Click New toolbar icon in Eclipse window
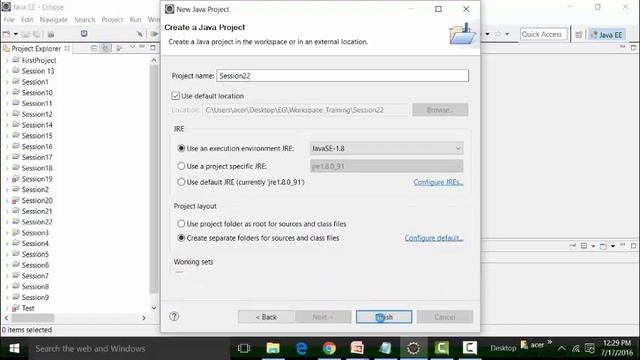The image size is (640, 360). 7,34
